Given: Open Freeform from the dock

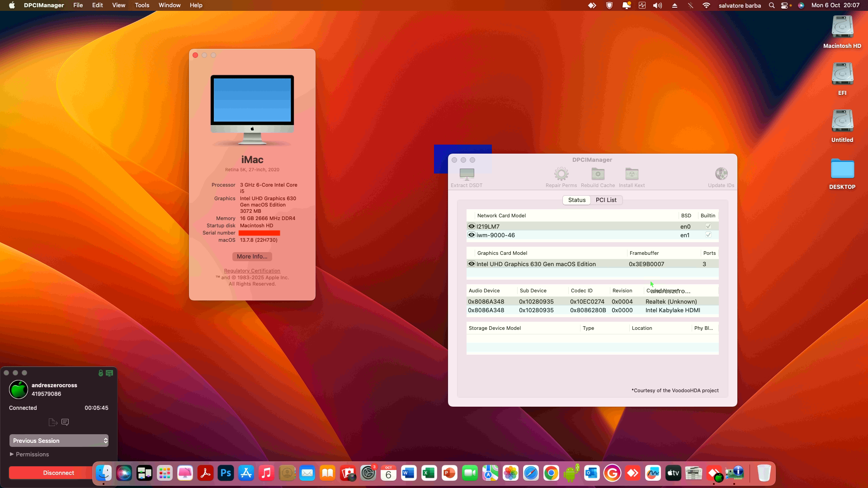Looking at the screenshot, I should 653,473.
